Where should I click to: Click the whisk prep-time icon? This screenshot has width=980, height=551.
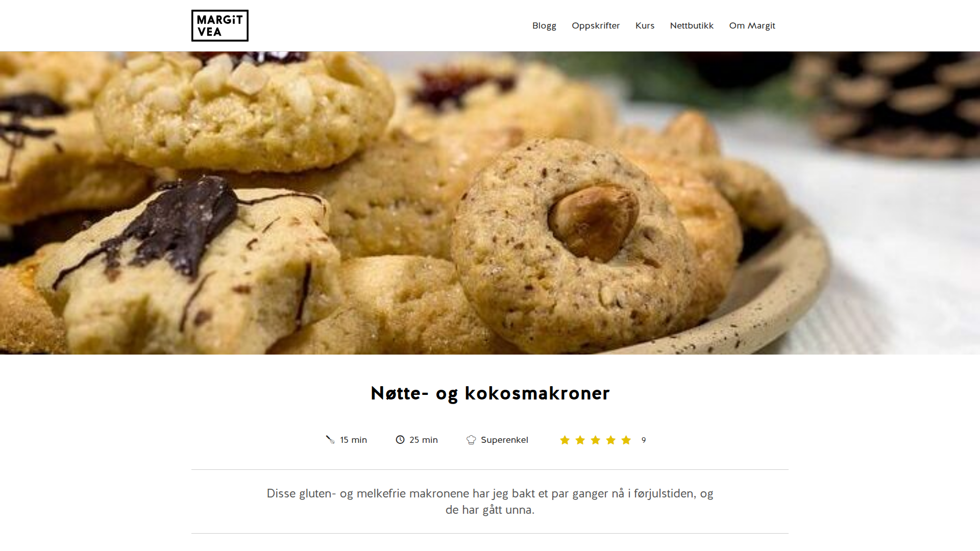330,439
